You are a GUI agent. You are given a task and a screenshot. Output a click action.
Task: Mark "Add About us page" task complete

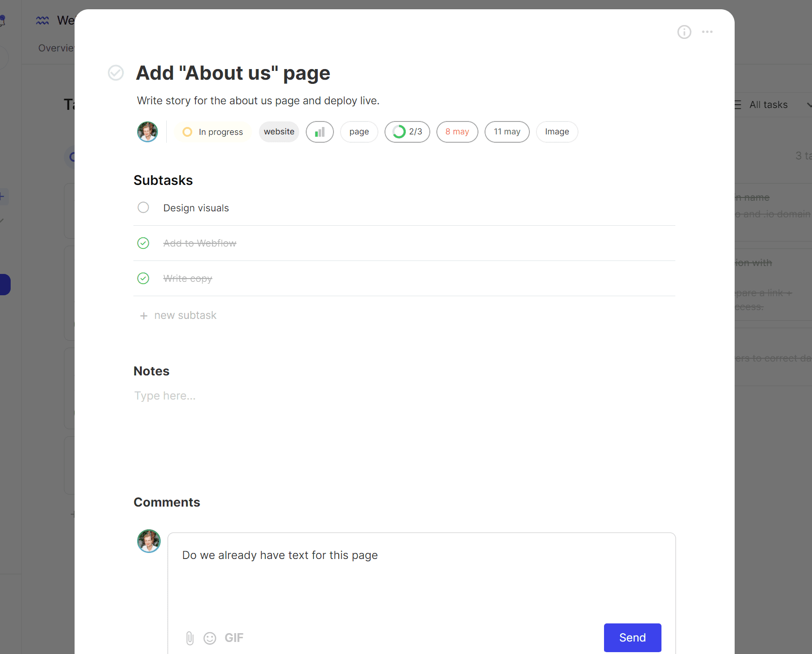[x=116, y=73]
